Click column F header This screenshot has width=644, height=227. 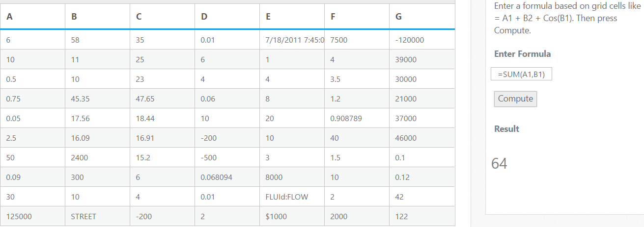357,17
